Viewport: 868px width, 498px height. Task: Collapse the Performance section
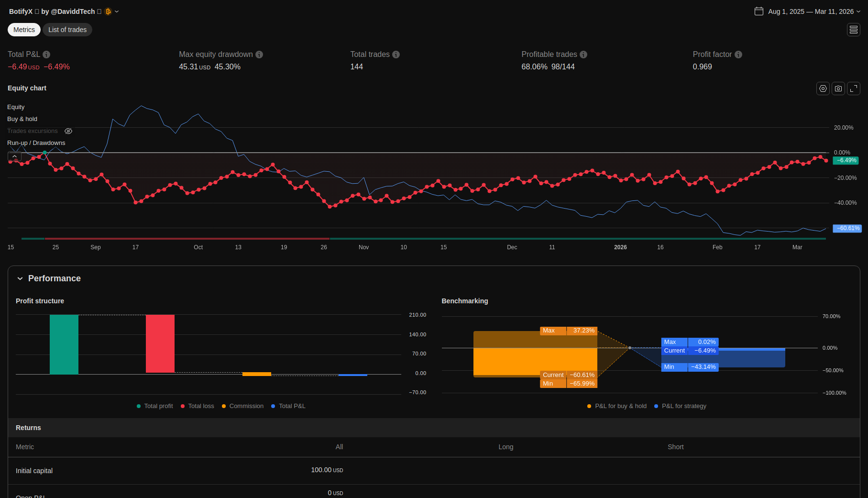point(20,278)
